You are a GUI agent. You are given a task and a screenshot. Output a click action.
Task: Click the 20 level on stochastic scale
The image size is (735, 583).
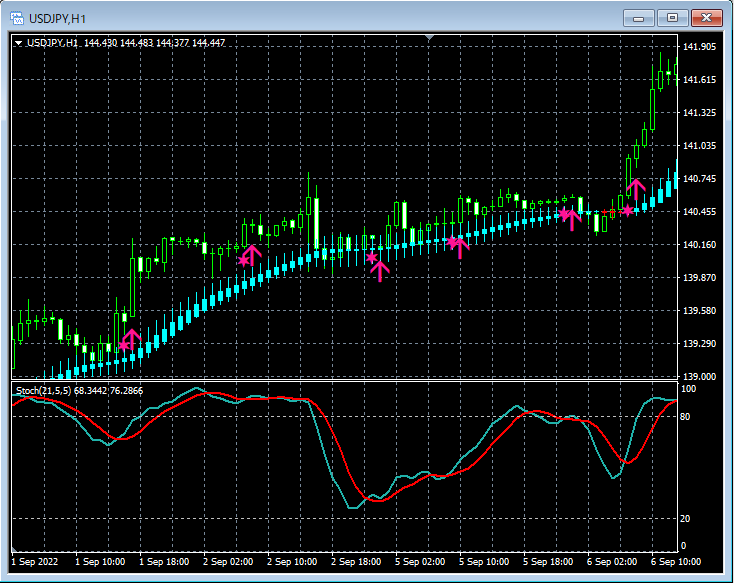tap(686, 518)
